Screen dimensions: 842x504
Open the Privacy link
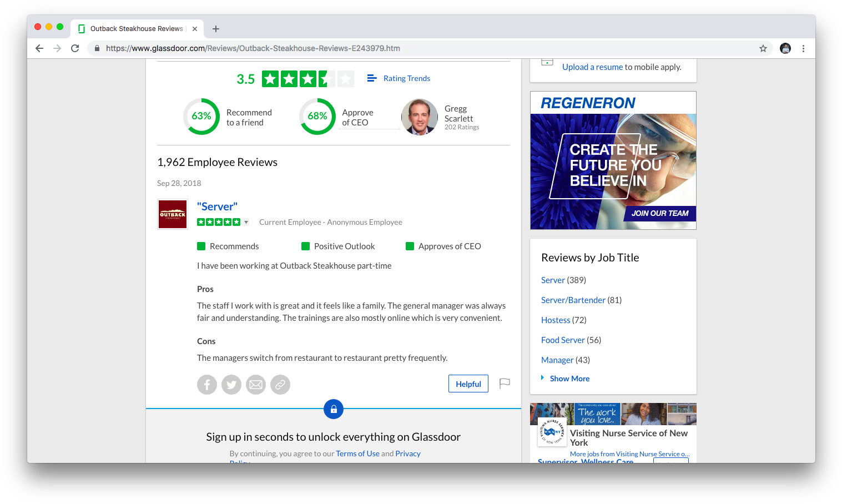[408, 453]
